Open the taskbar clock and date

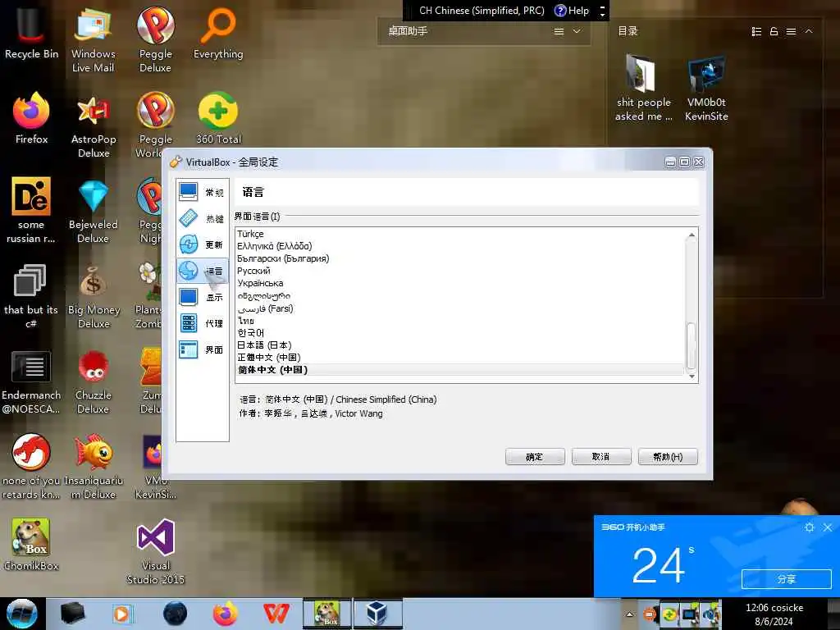pos(774,614)
